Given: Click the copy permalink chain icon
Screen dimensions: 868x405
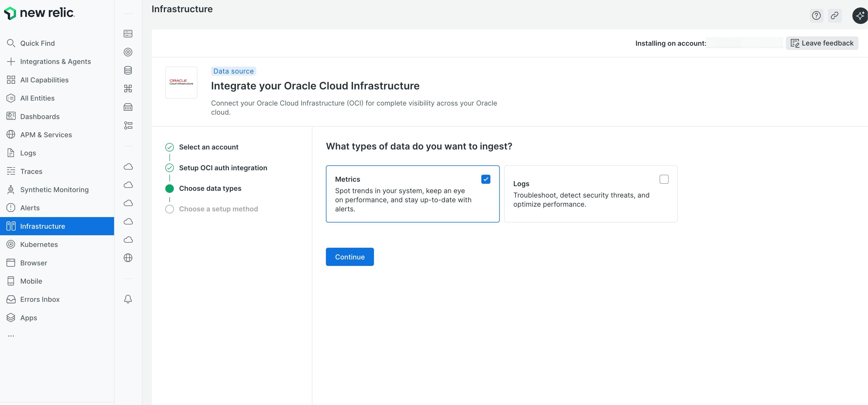Looking at the screenshot, I should click(x=834, y=16).
